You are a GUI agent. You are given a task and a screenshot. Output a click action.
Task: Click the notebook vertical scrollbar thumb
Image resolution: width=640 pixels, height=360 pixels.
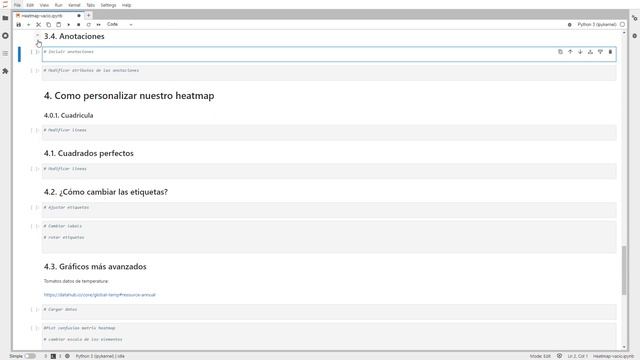click(624, 270)
